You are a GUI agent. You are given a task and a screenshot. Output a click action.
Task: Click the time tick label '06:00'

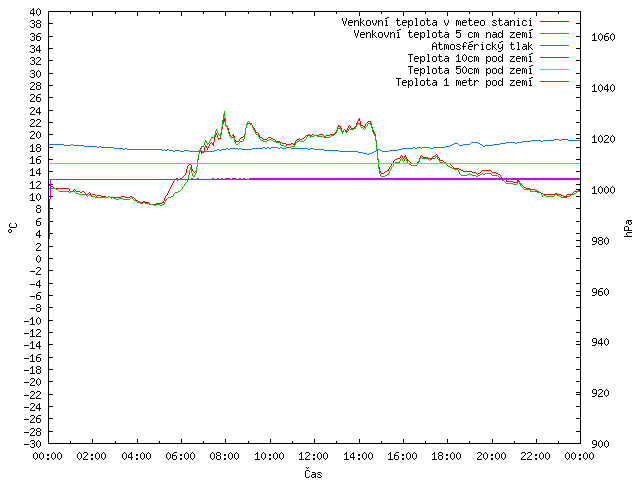coord(180,456)
